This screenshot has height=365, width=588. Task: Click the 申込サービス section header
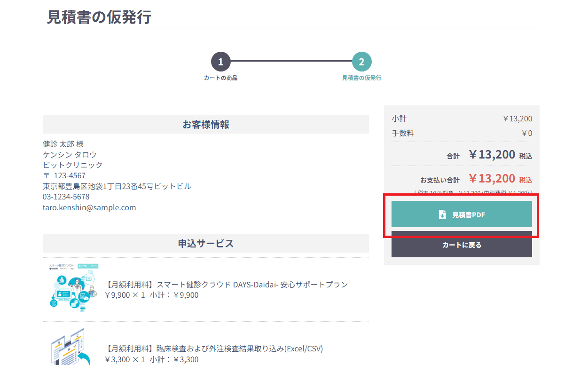206,244
